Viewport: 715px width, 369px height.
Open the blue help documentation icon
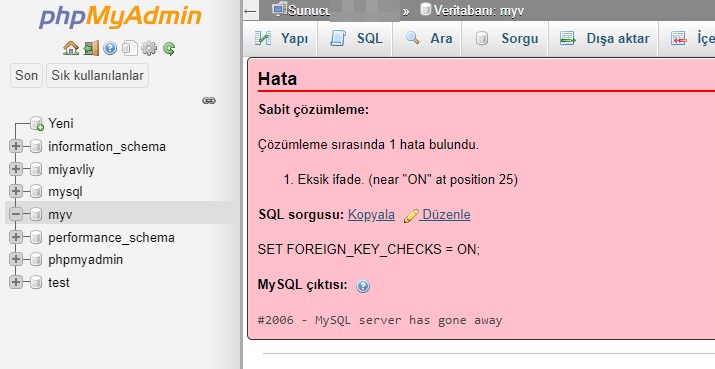(110, 48)
